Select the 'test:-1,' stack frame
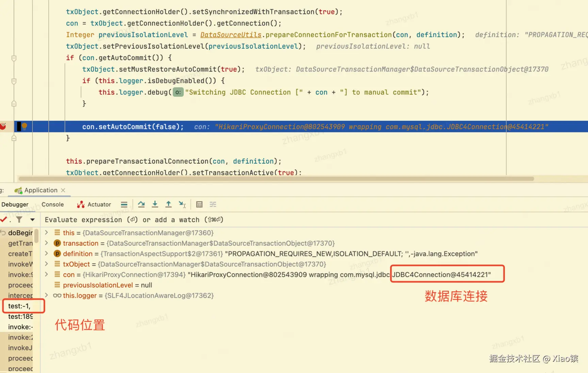Viewport: 588px width, 373px height. [19, 306]
